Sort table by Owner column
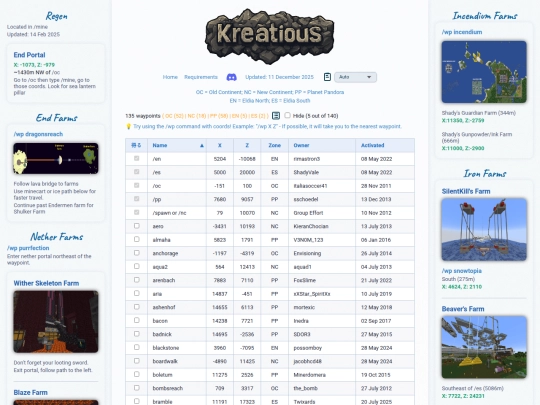540x405 pixels. (322, 145)
